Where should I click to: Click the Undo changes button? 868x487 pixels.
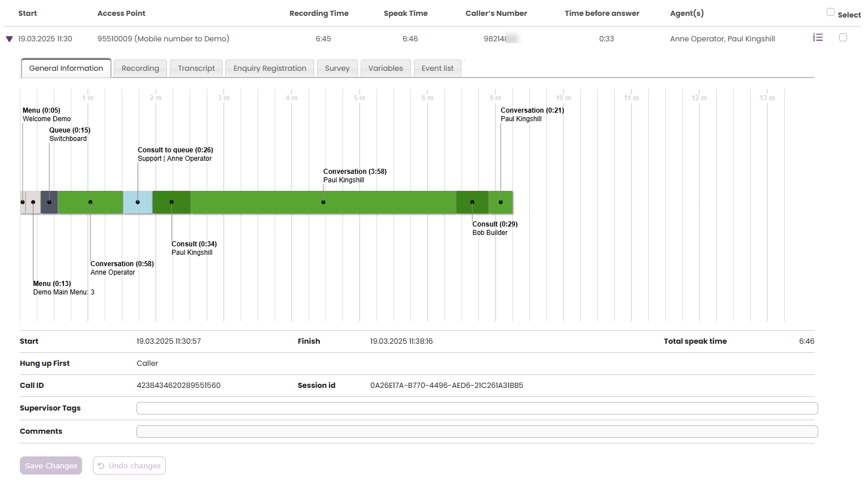point(129,465)
